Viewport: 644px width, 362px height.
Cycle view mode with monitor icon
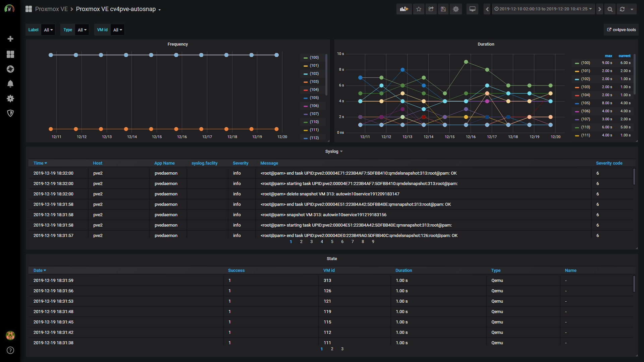point(472,9)
